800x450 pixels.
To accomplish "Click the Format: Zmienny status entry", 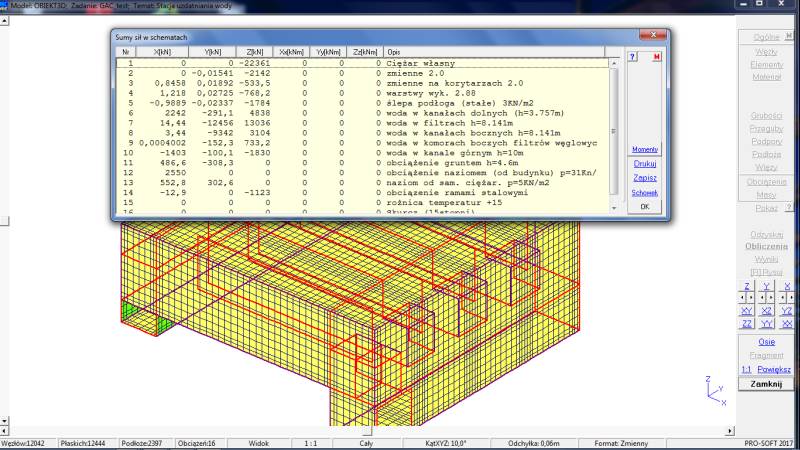I will pyautogui.click(x=621, y=443).
